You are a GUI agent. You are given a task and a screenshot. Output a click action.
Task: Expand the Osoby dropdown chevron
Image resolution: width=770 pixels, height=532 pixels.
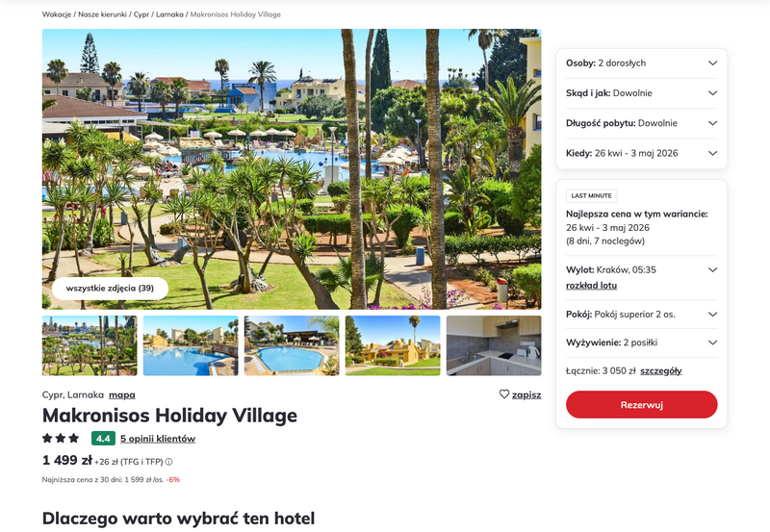tap(712, 63)
